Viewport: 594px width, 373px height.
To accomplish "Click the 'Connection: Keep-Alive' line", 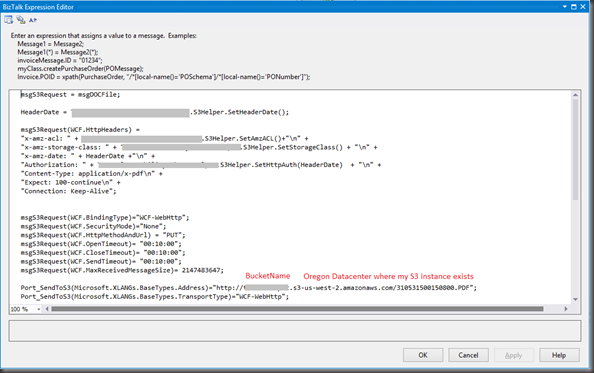I will pos(69,191).
